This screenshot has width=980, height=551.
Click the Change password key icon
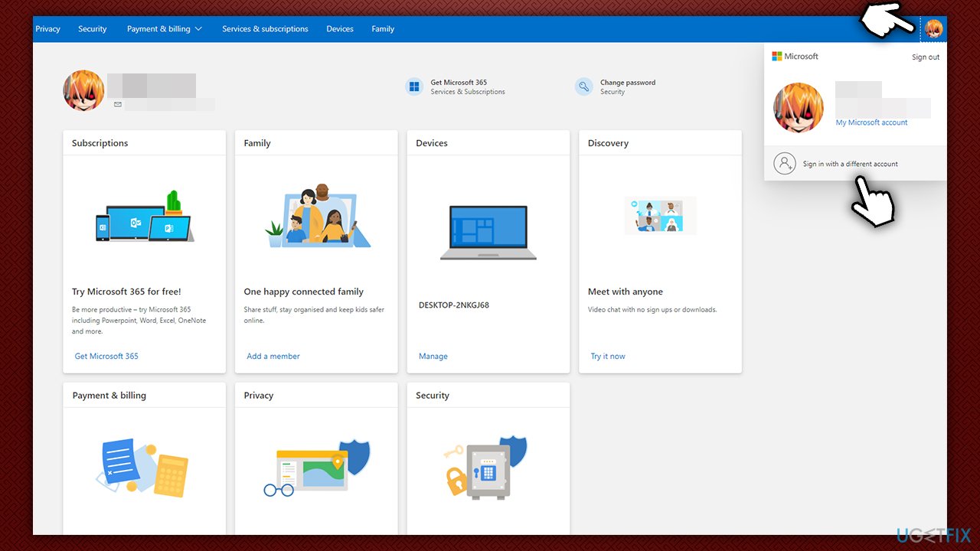coord(584,86)
